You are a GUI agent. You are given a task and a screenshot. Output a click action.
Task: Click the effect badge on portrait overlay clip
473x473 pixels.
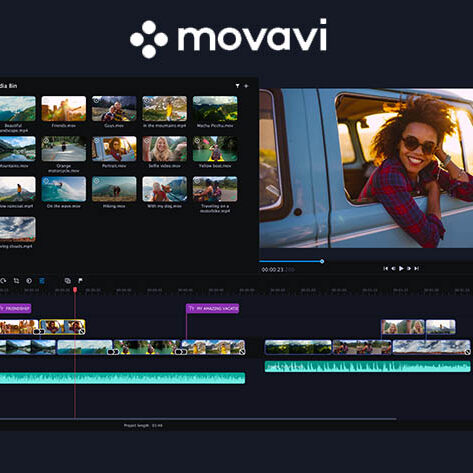(x=81, y=331)
